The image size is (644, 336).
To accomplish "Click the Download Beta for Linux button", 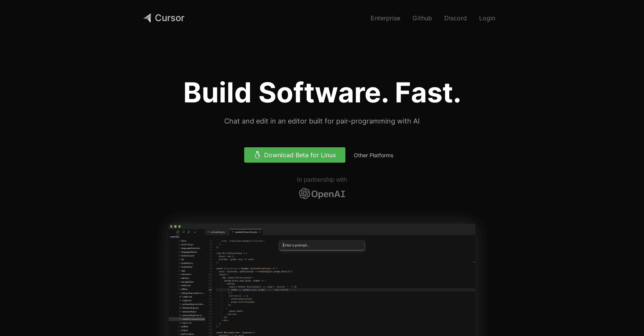I will 295,155.
